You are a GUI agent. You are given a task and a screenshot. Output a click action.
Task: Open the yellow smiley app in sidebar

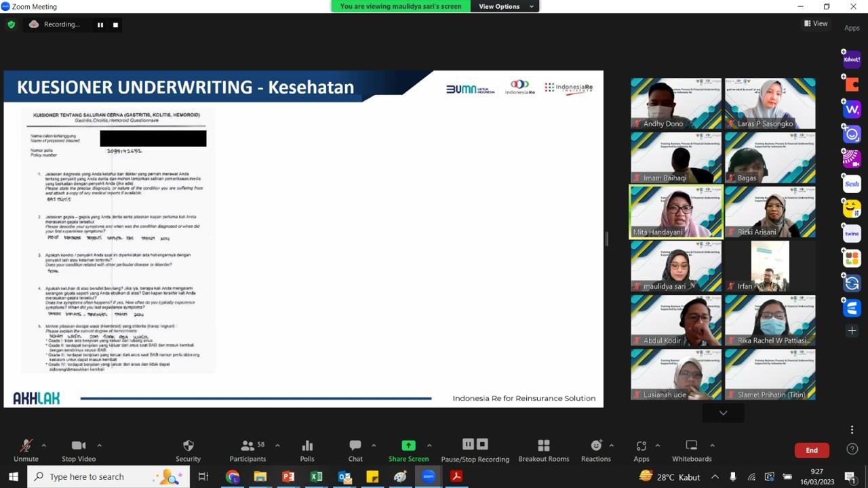pos(852,209)
